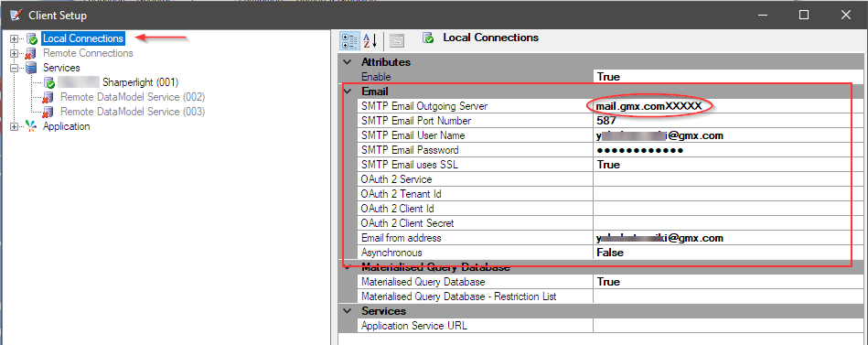This screenshot has height=345, width=868.
Task: Collapse the Attributes category
Action: tap(348, 62)
